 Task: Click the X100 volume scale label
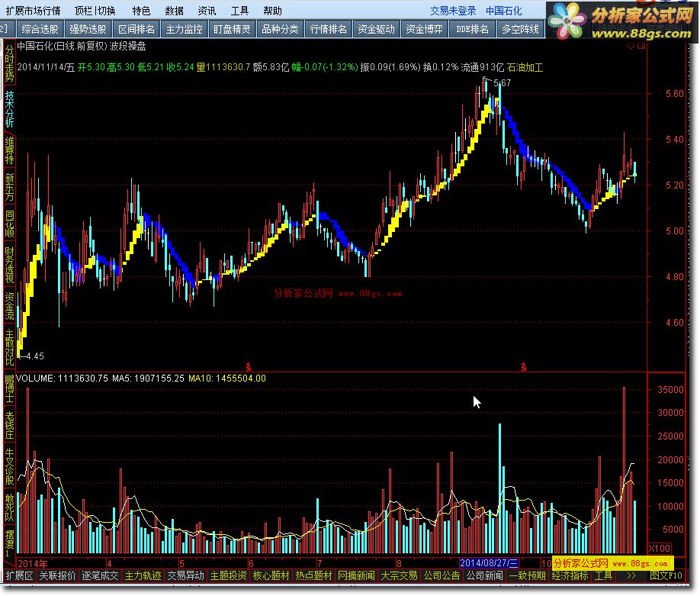coord(660,548)
